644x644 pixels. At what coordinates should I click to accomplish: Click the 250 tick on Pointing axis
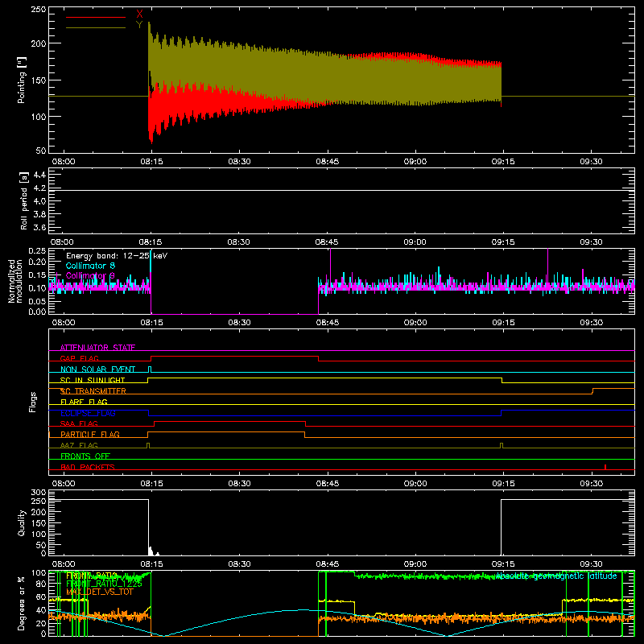(39, 9)
